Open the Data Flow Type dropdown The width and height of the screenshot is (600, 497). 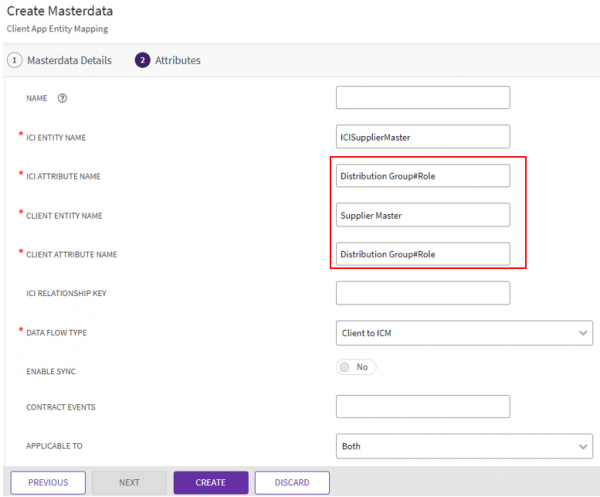[464, 332]
